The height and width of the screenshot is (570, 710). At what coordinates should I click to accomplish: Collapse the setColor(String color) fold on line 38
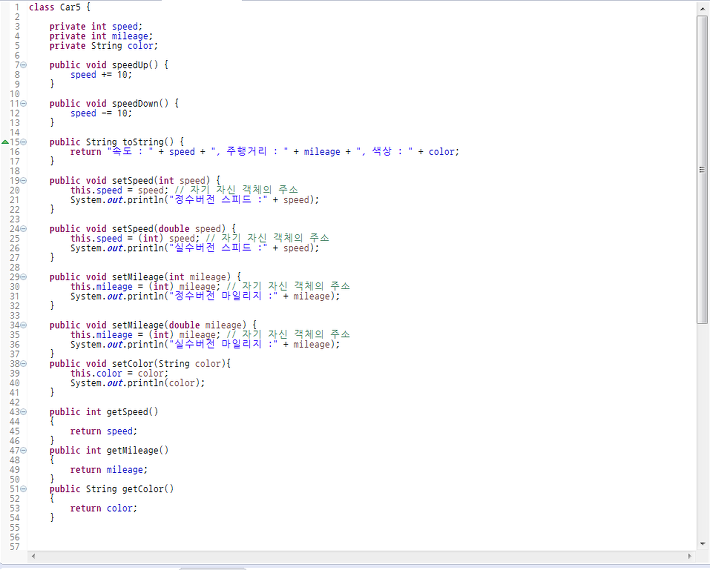pos(24,364)
